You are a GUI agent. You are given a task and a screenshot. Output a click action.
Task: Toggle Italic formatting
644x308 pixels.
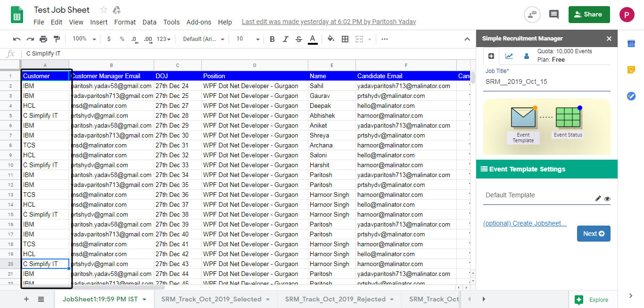(x=285, y=39)
